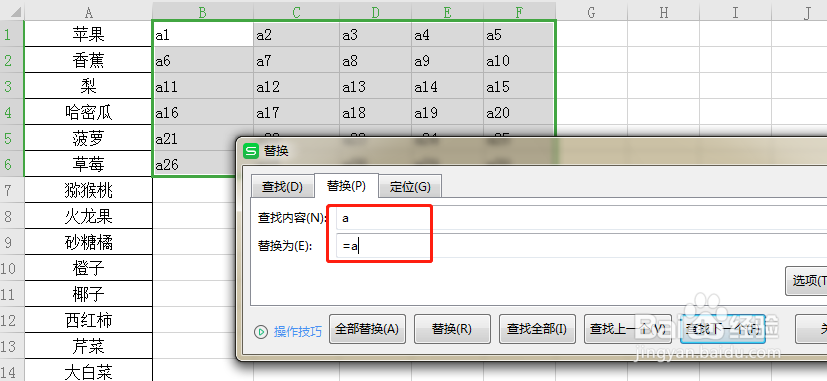The image size is (827, 381).
Task: Click cell containing 砂糖橘
Action: pos(89,242)
